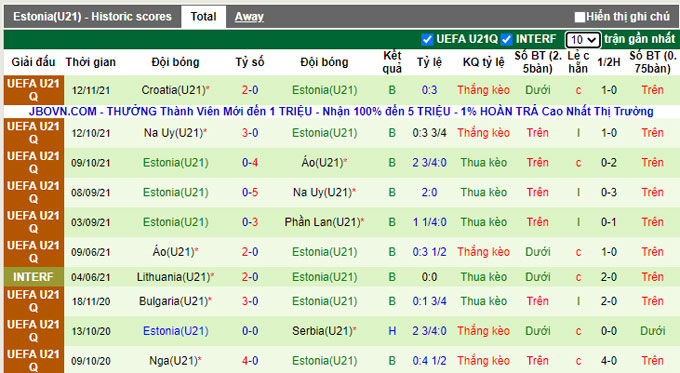
Task: Click the Kết quả column header
Action: tap(392, 62)
